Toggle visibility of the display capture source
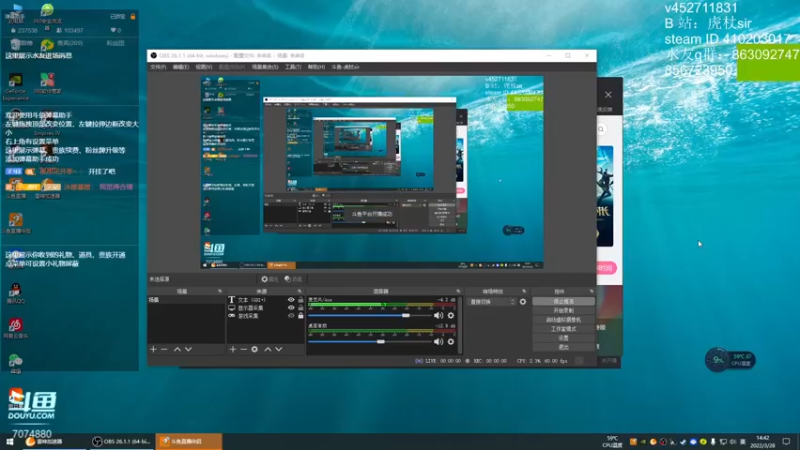 point(291,308)
